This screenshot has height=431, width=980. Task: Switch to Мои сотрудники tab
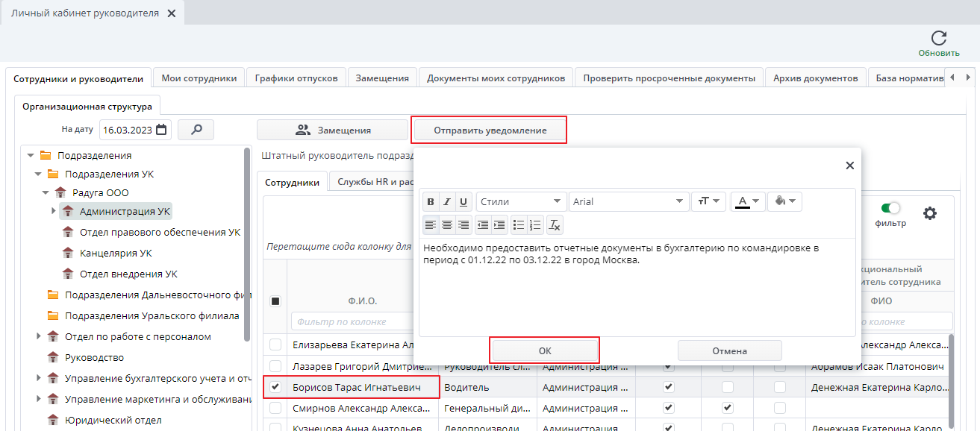pyautogui.click(x=199, y=78)
